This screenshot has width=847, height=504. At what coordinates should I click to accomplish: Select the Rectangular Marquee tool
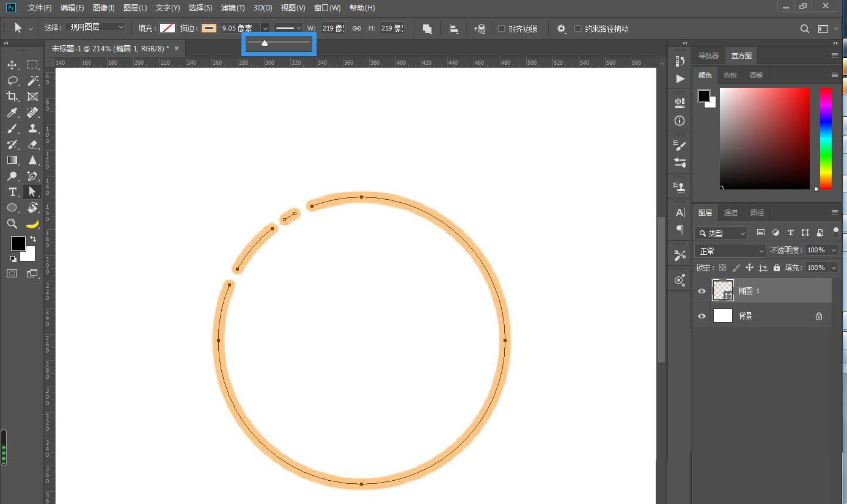[x=32, y=65]
